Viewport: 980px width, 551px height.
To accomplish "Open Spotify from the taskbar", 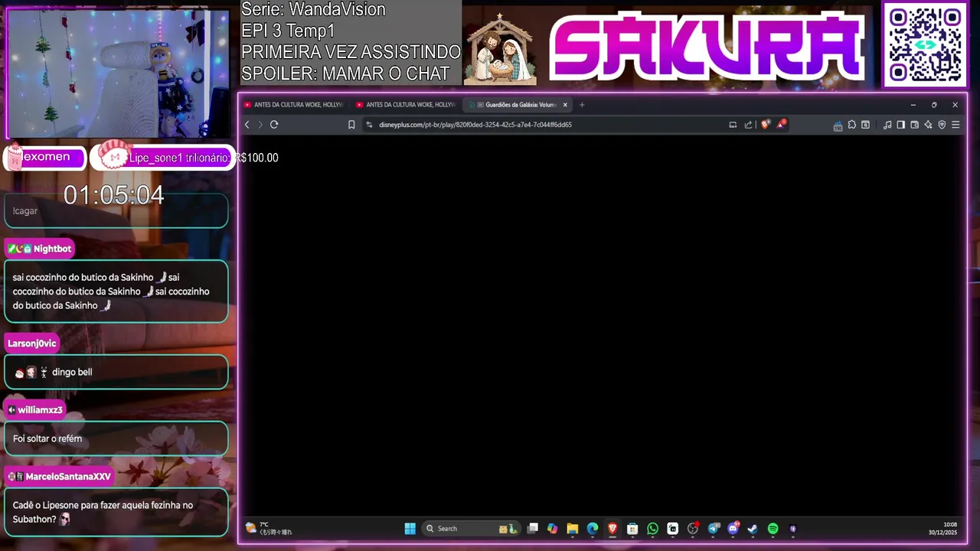I will [773, 529].
